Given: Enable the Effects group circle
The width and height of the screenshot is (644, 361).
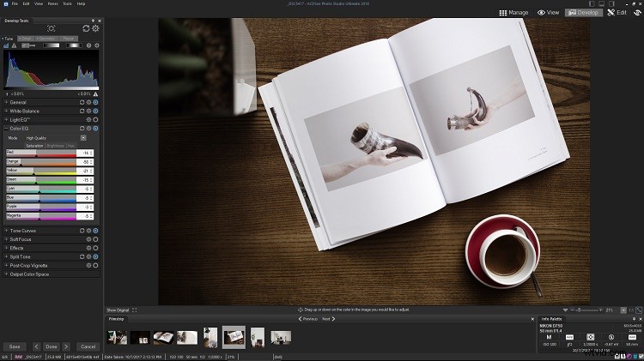Looking at the screenshot, I should [95, 248].
